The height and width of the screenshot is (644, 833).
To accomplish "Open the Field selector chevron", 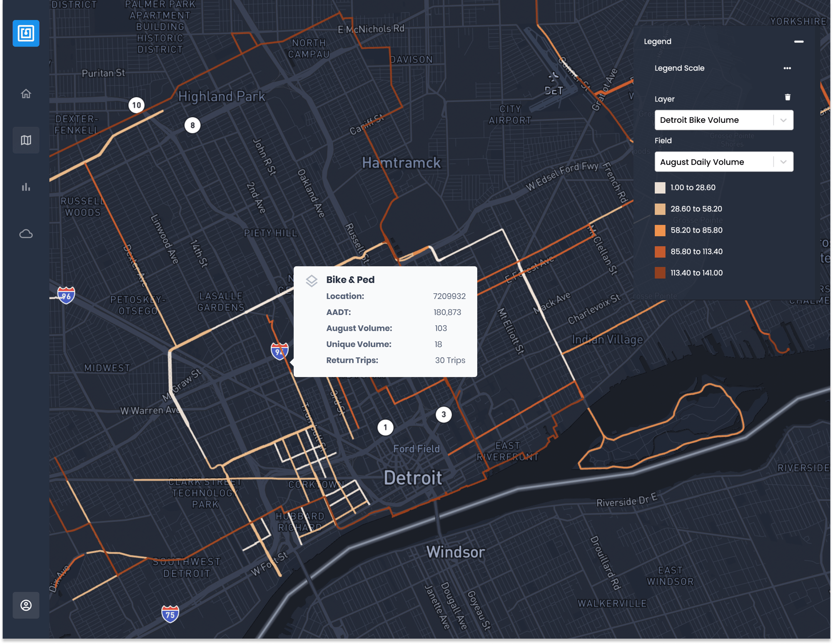I will click(783, 162).
